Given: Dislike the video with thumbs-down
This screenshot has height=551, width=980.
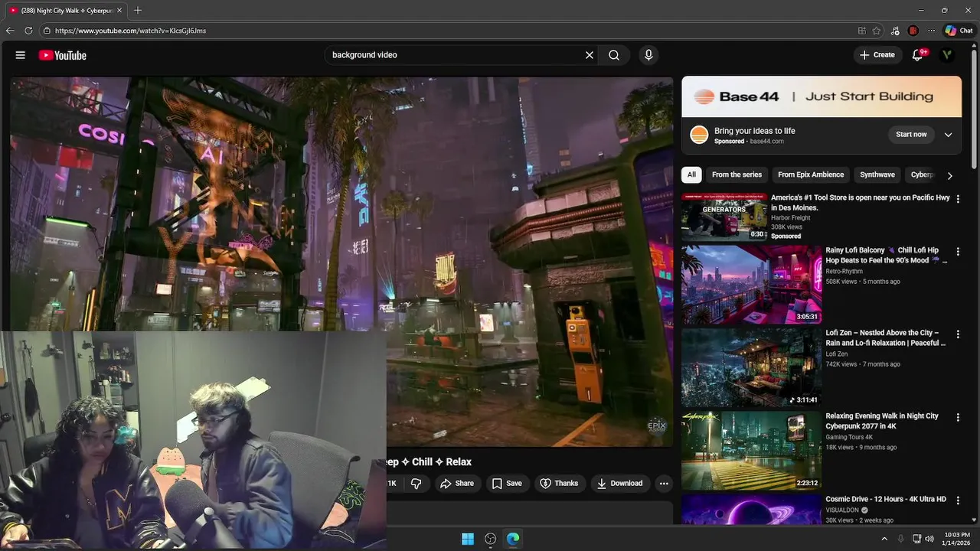Looking at the screenshot, I should pyautogui.click(x=416, y=484).
